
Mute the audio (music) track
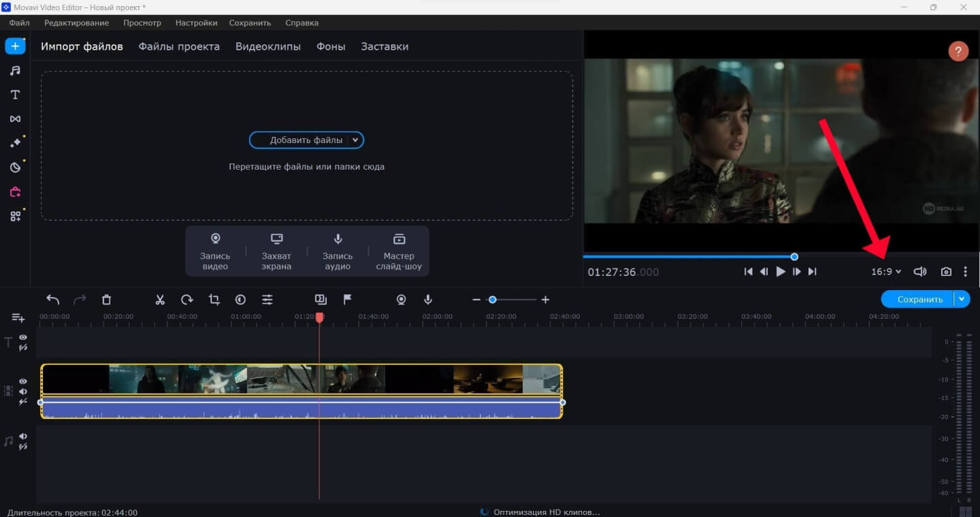[23, 437]
